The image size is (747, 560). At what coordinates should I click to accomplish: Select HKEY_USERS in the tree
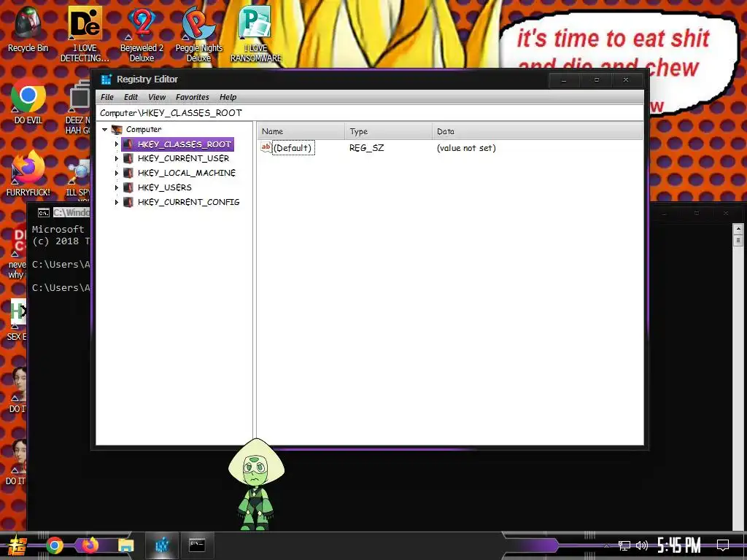[x=165, y=187]
